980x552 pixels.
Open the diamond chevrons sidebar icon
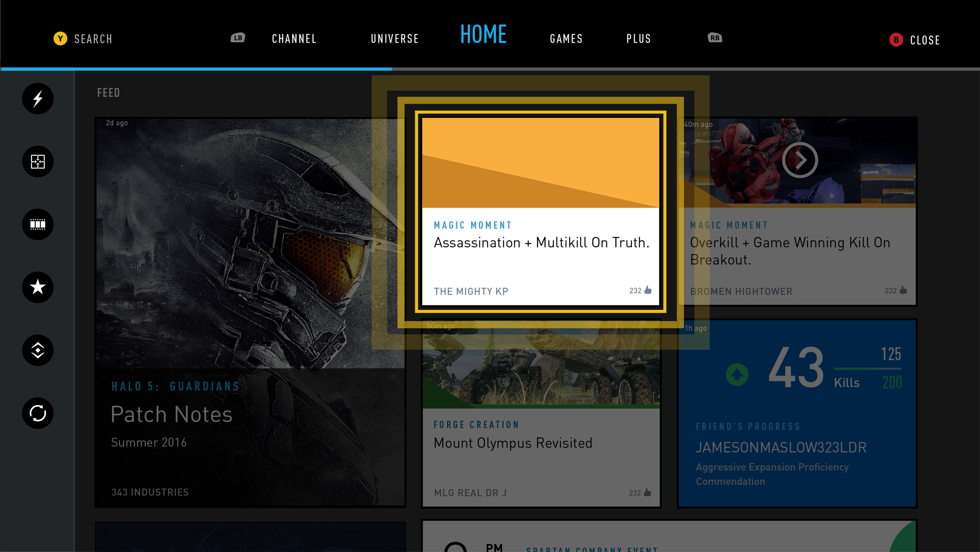tap(38, 350)
